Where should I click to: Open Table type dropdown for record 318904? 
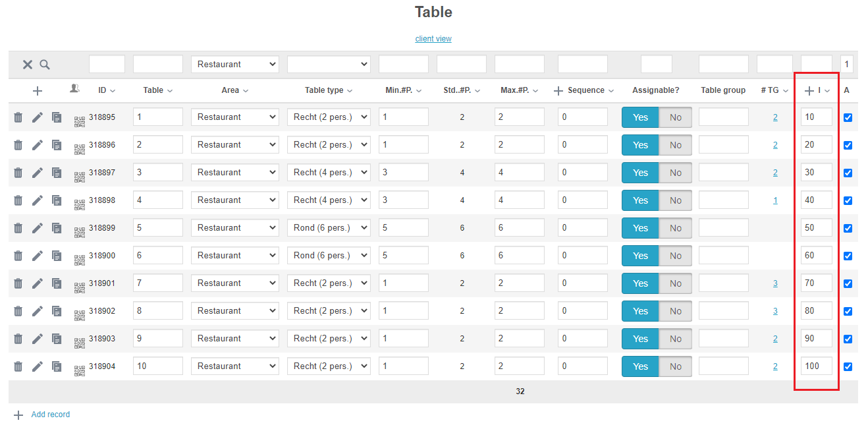[x=329, y=366]
